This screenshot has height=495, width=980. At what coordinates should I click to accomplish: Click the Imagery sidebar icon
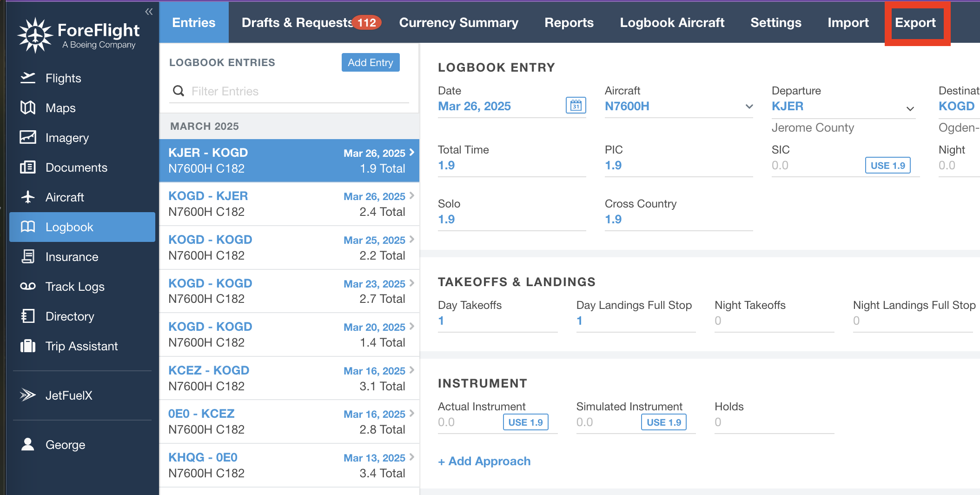click(x=28, y=137)
